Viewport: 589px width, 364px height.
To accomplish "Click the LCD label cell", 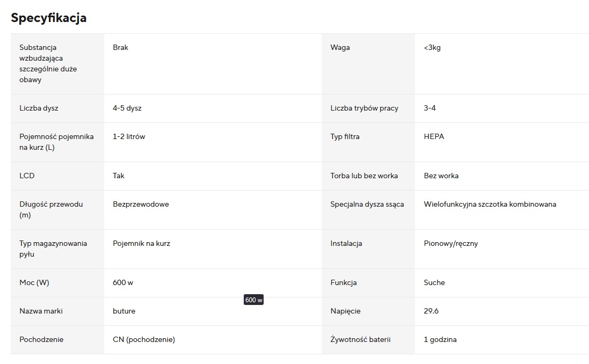I will pyautogui.click(x=27, y=176).
